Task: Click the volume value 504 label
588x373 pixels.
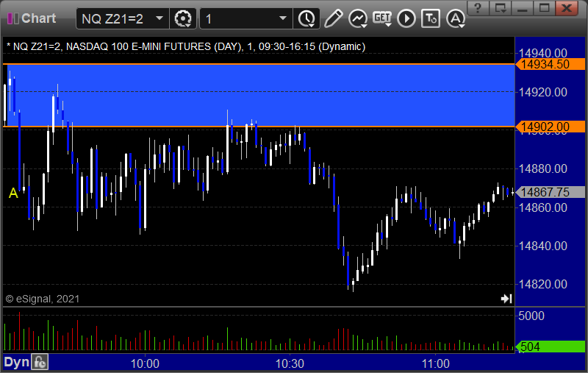Action: [550, 347]
